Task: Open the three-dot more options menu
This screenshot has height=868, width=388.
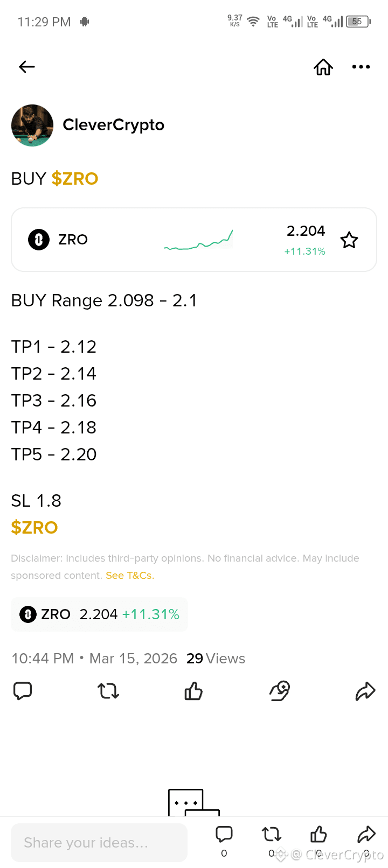Action: pyautogui.click(x=361, y=67)
